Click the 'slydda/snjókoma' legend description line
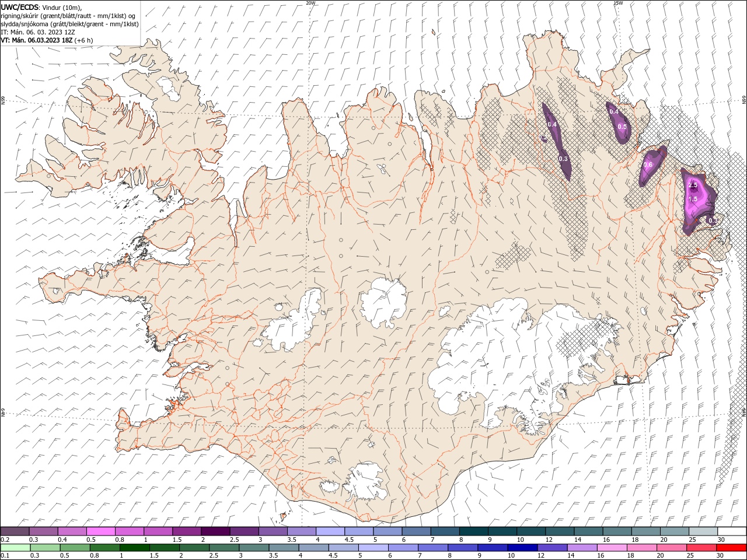This screenshot has height=560, width=747. [69, 24]
